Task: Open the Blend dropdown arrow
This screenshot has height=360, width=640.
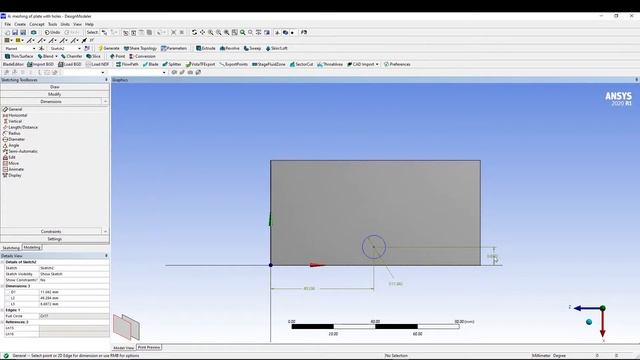Action: 56,56
